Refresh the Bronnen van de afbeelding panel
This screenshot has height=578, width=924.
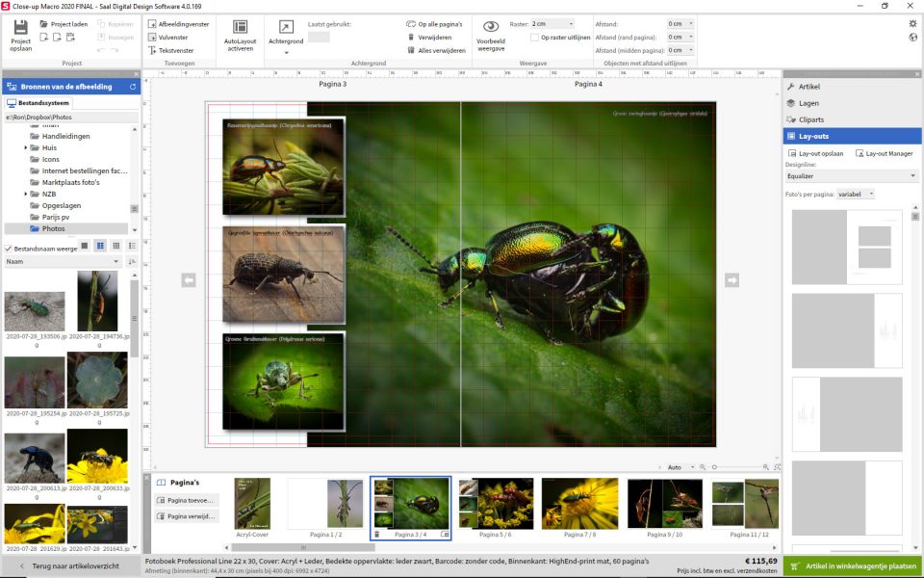point(133,87)
